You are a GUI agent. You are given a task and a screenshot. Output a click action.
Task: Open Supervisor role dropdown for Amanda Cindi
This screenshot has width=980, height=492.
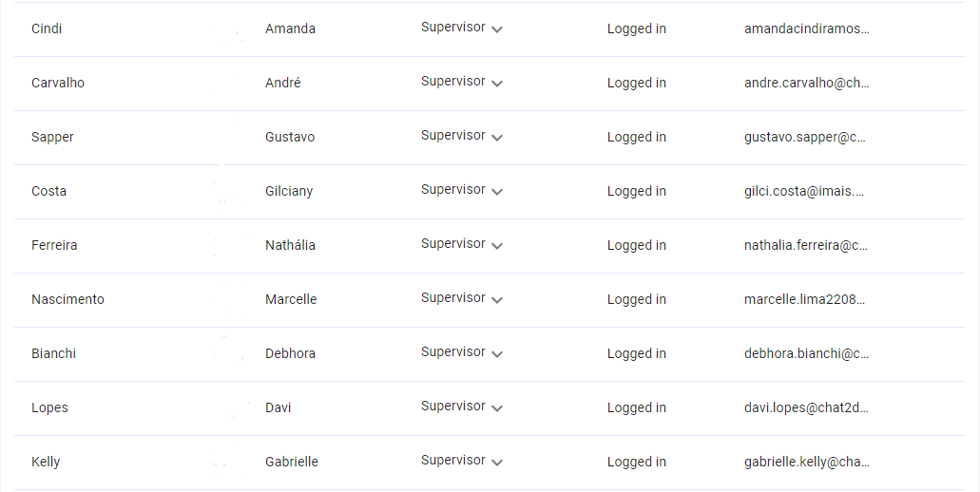[462, 28]
